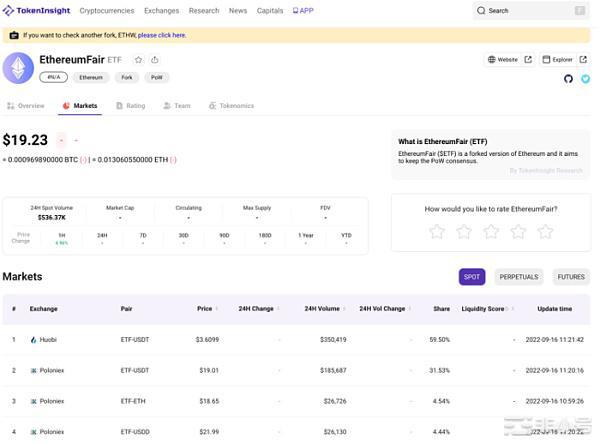Select the PoW tag
Image resolution: width=600 pixels, height=444 pixels.
pyautogui.click(x=157, y=77)
